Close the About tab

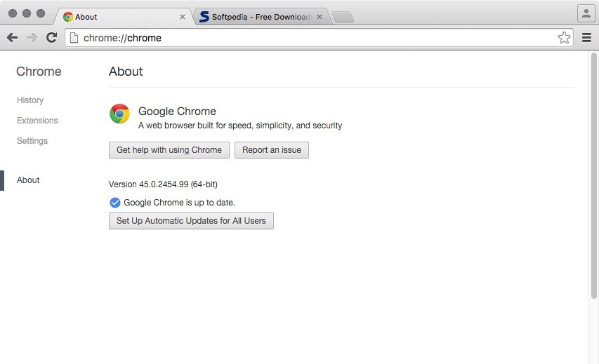click(182, 17)
